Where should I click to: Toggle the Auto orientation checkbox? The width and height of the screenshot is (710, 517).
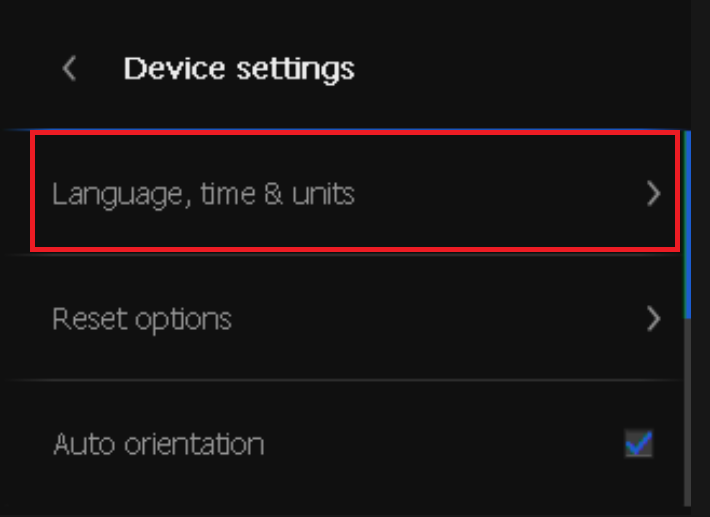point(639,443)
